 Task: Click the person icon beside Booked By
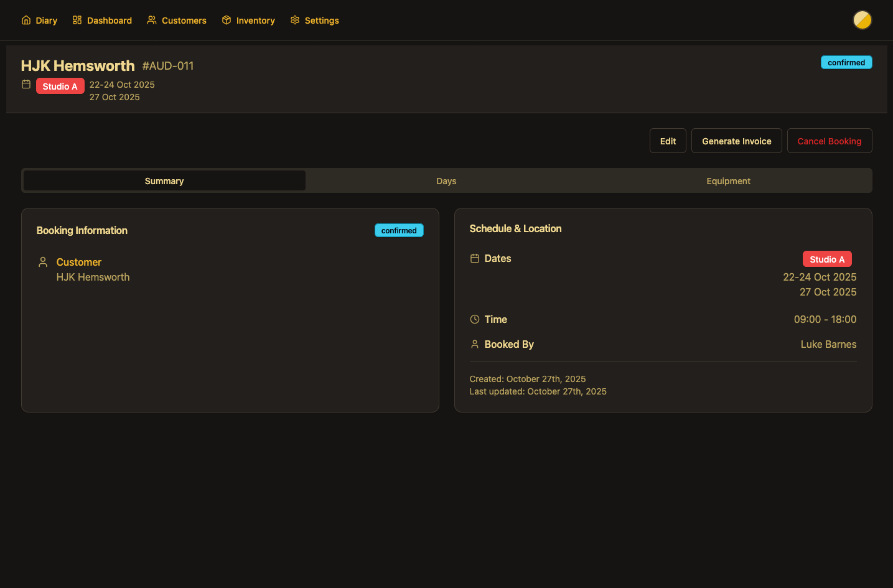click(x=475, y=344)
